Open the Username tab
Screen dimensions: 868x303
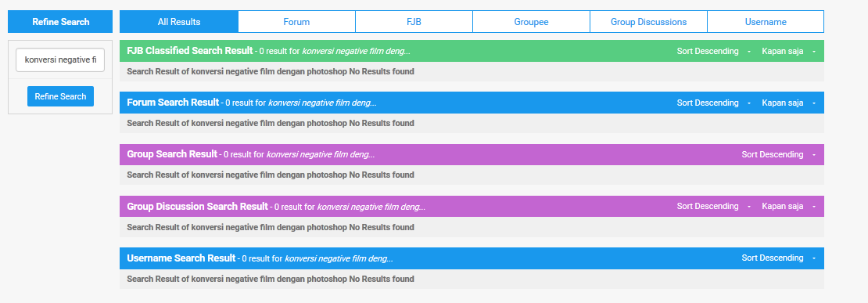766,22
